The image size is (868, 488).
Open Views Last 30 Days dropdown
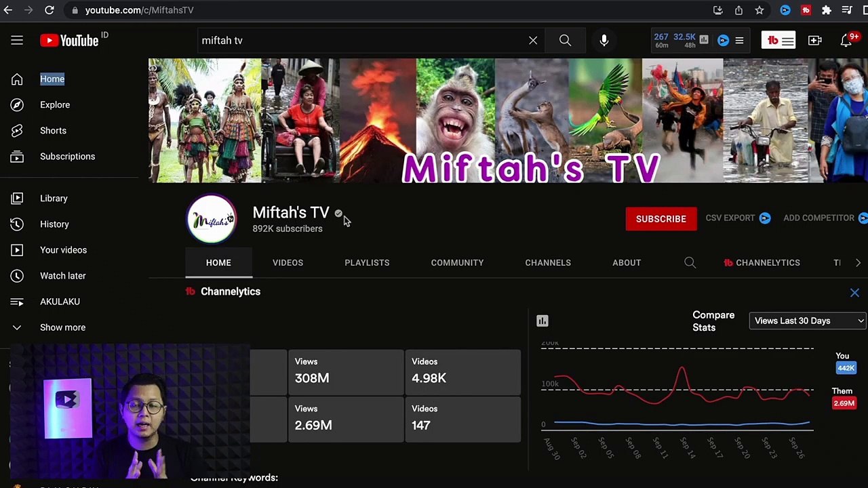click(808, 321)
